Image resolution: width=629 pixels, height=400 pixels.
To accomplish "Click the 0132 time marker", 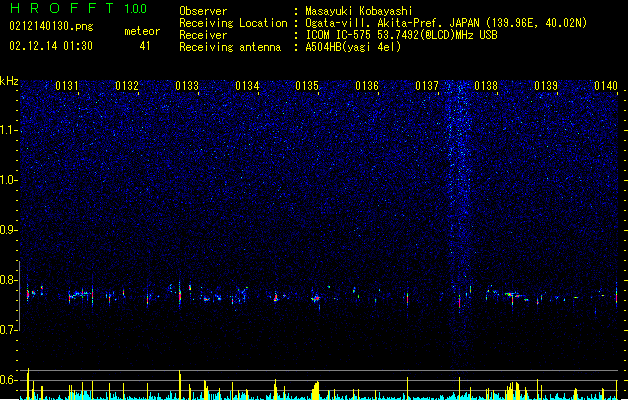I will click(x=127, y=86).
